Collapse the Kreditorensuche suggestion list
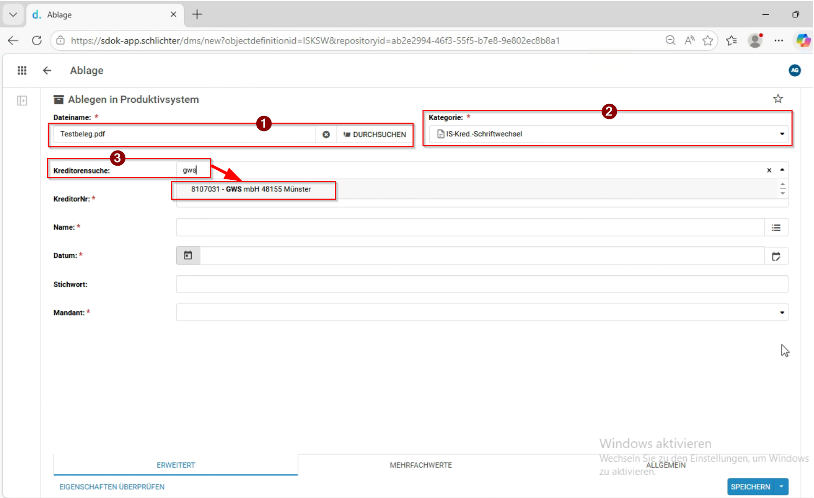The image size is (814, 498). click(x=782, y=170)
